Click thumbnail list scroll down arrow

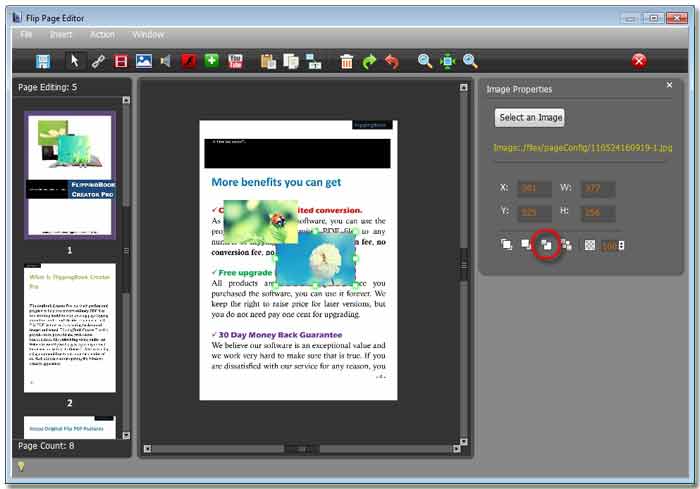click(x=126, y=435)
